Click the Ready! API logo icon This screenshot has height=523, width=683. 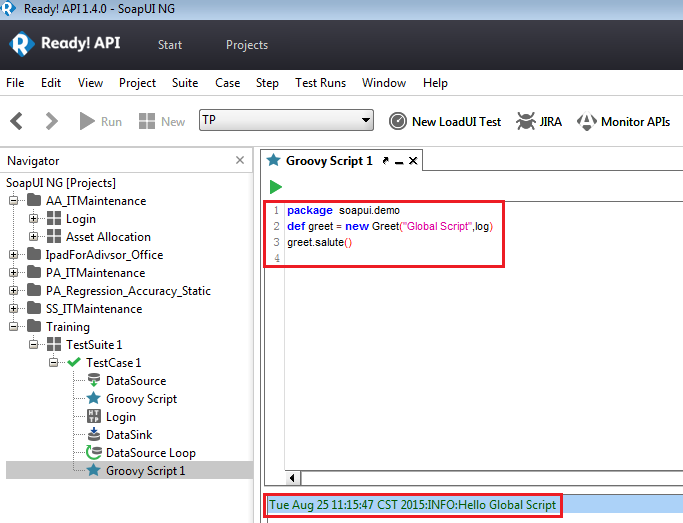pyautogui.click(x=21, y=44)
